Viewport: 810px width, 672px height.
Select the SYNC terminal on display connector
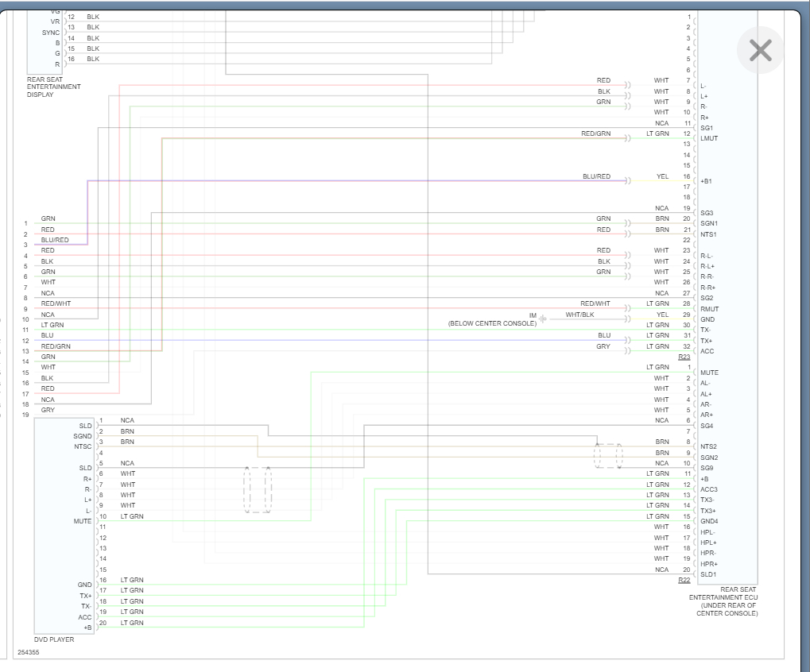pyautogui.click(x=51, y=33)
